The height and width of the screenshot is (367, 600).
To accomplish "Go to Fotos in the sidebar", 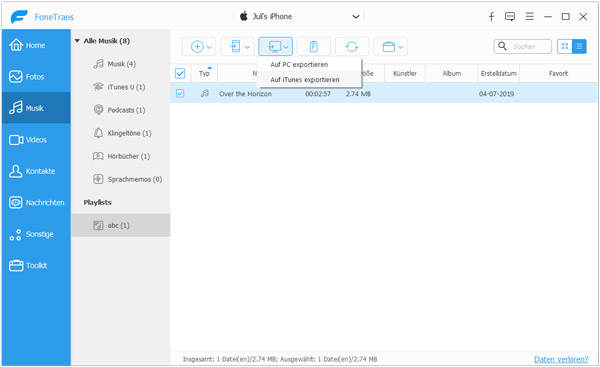I will [36, 77].
